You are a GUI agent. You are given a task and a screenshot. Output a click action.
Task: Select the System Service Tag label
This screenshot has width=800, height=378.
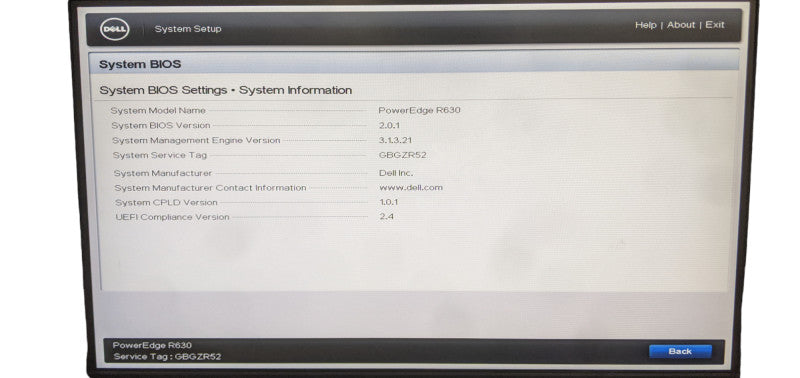click(160, 155)
